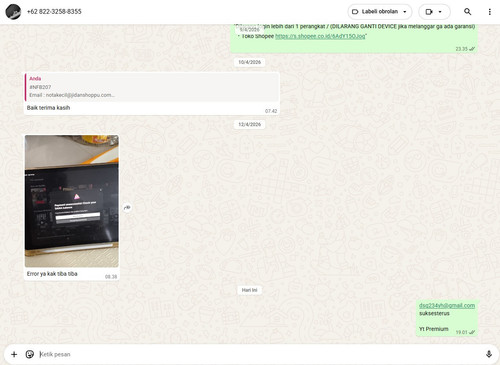Jump to the quoted #NFB207 message
Viewport: 500px width, 365px height.
pos(152,87)
